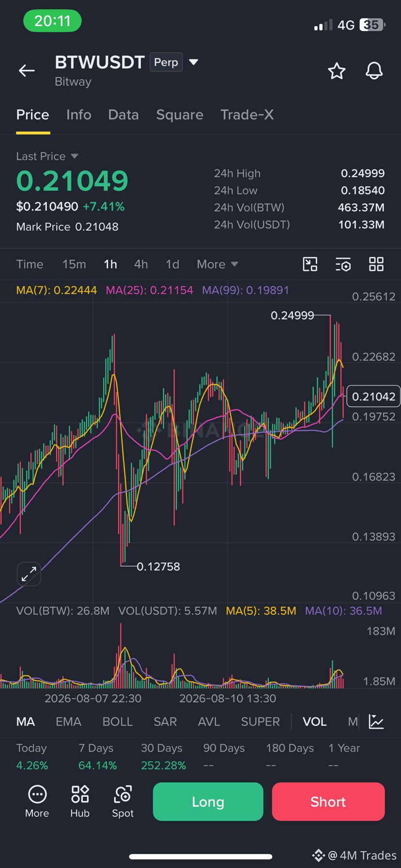Tap the volume MA(10): 36.5M label
Viewport: 401px width, 868px height.
point(343,610)
